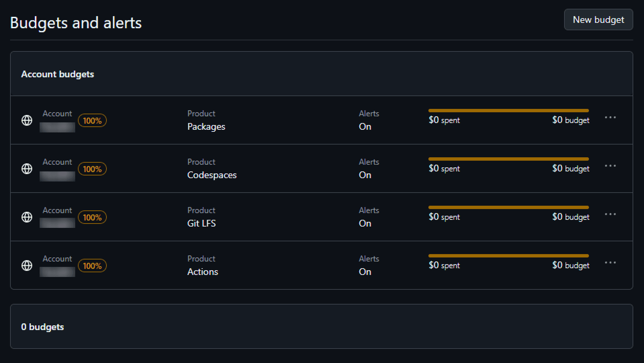644x363 pixels.
Task: Click the $0 spent label on the Codespaces row
Action: [x=444, y=168]
